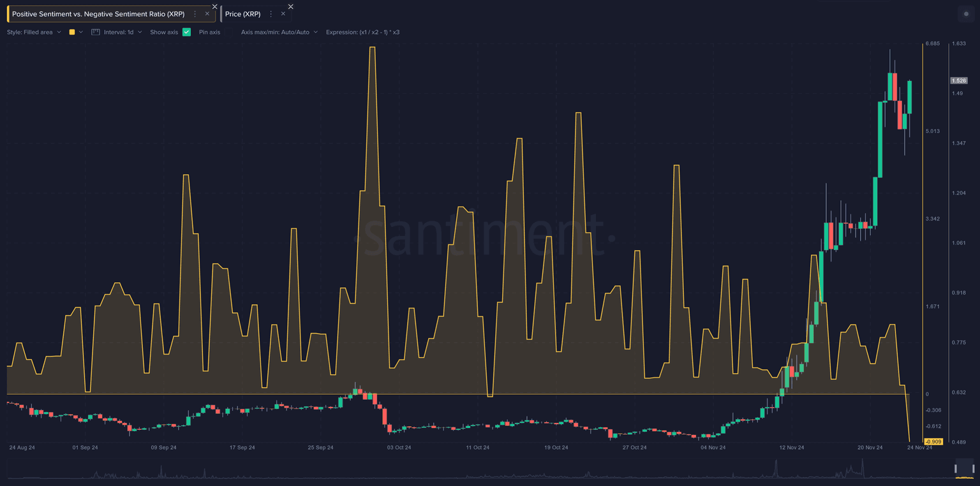Click the 1.526 current price label
980x486 pixels.
click(x=958, y=80)
